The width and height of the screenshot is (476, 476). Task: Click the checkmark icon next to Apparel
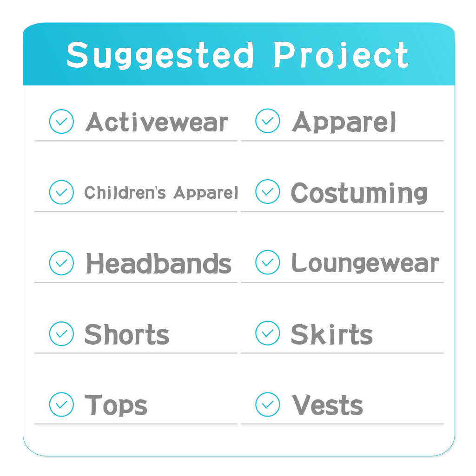pos(268,122)
